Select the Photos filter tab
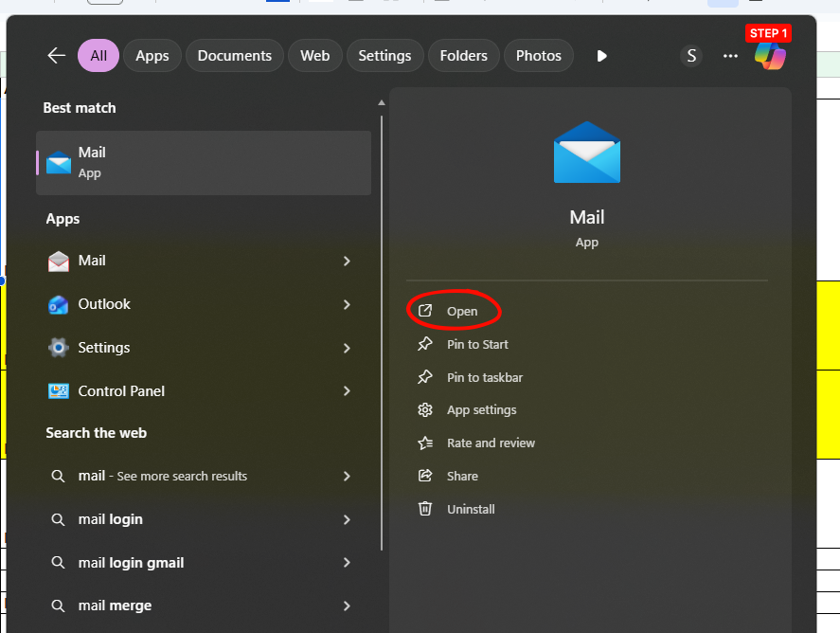This screenshot has width=840, height=633. (538, 56)
